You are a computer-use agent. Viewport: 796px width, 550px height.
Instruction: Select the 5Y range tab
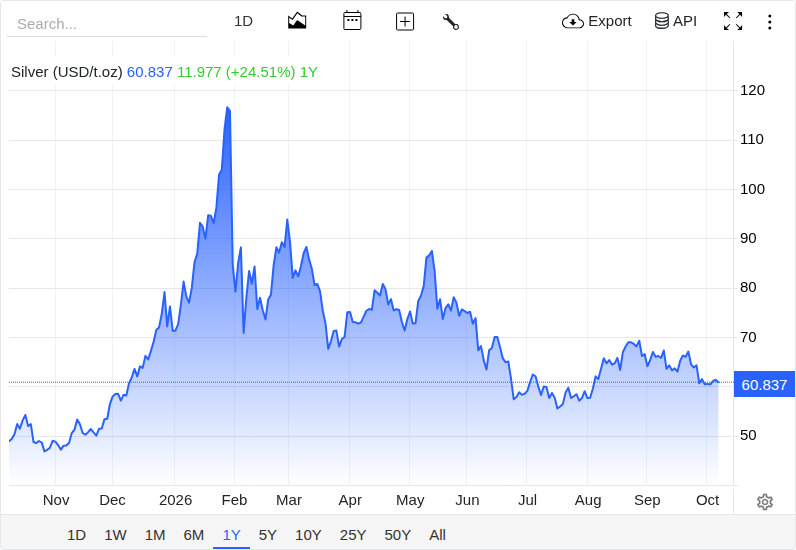click(268, 535)
